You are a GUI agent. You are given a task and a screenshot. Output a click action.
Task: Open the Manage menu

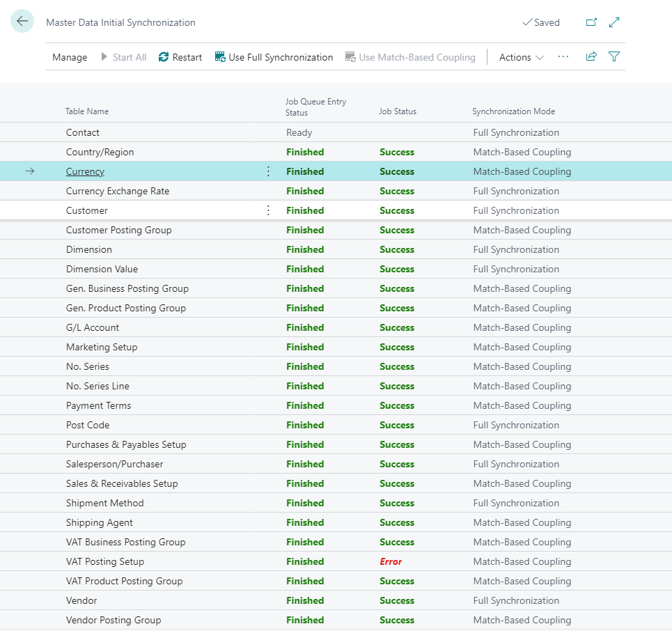pyautogui.click(x=70, y=57)
